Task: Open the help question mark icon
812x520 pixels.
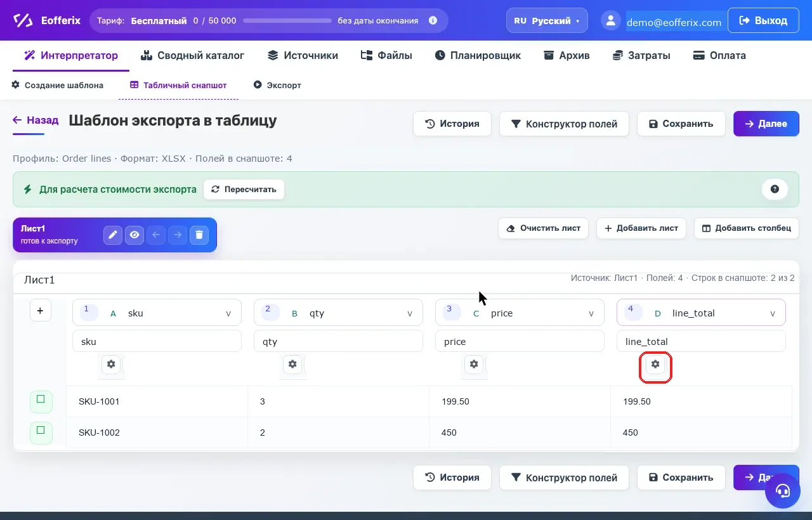Action: 775,189
